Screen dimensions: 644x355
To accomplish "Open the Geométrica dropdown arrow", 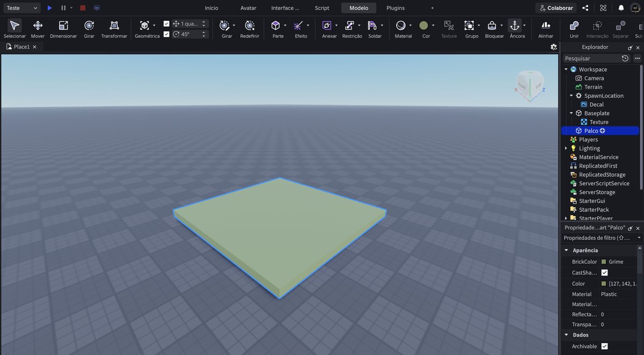I will coord(154,25).
